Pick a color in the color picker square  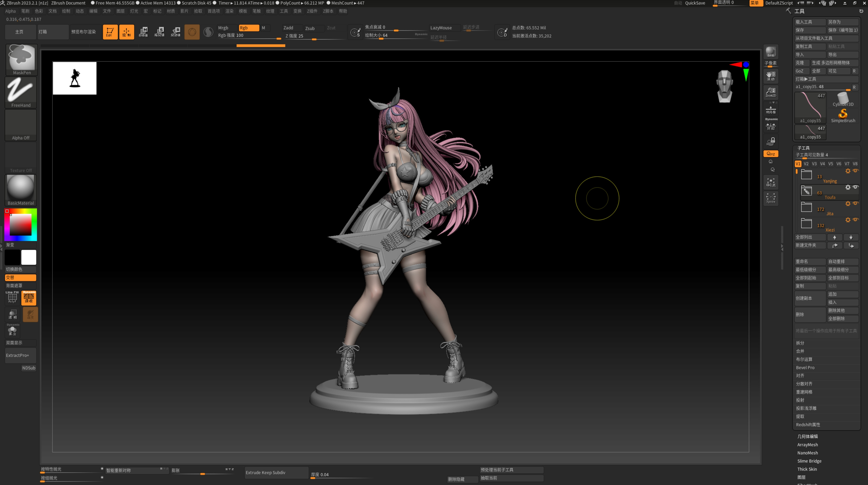click(20, 224)
